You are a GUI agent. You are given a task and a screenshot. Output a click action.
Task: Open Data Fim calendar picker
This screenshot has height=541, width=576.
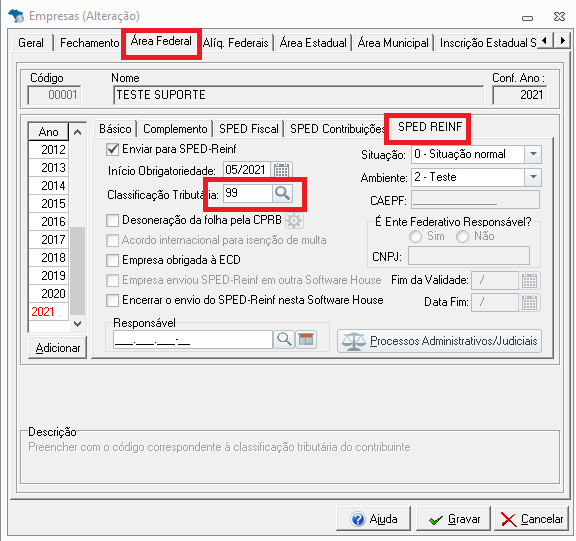point(529,303)
